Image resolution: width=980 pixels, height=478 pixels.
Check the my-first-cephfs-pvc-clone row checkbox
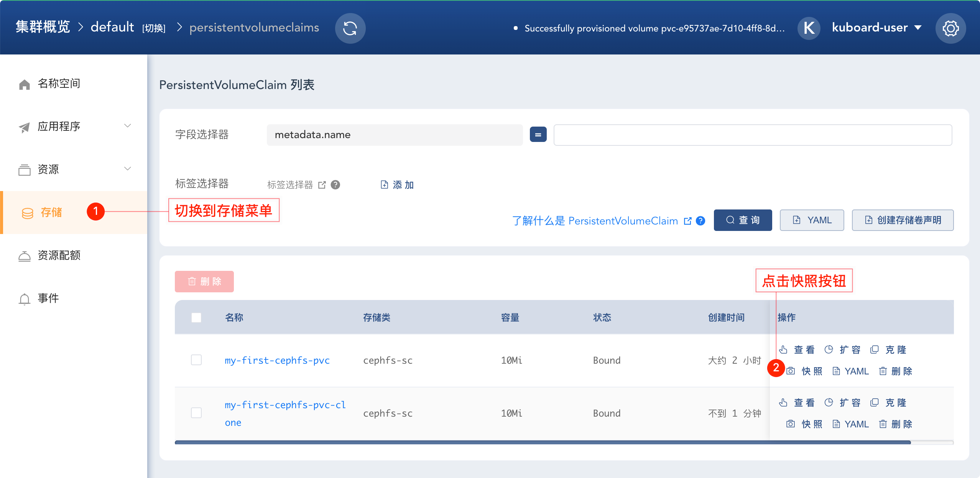(x=196, y=413)
